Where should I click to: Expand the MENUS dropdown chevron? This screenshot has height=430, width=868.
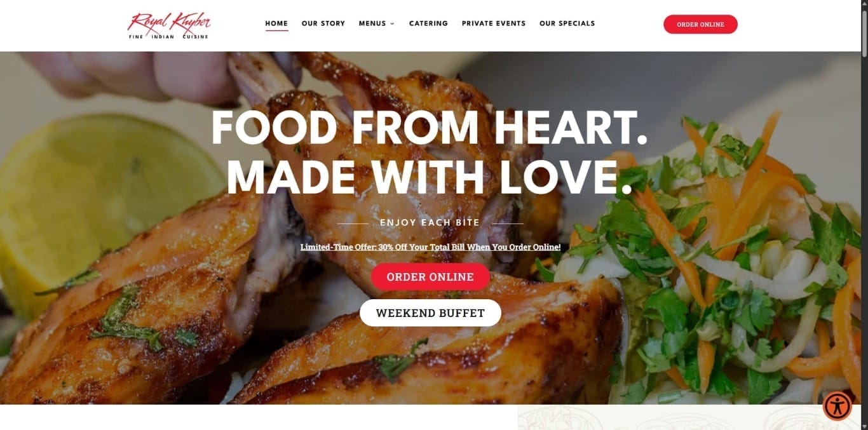[392, 24]
